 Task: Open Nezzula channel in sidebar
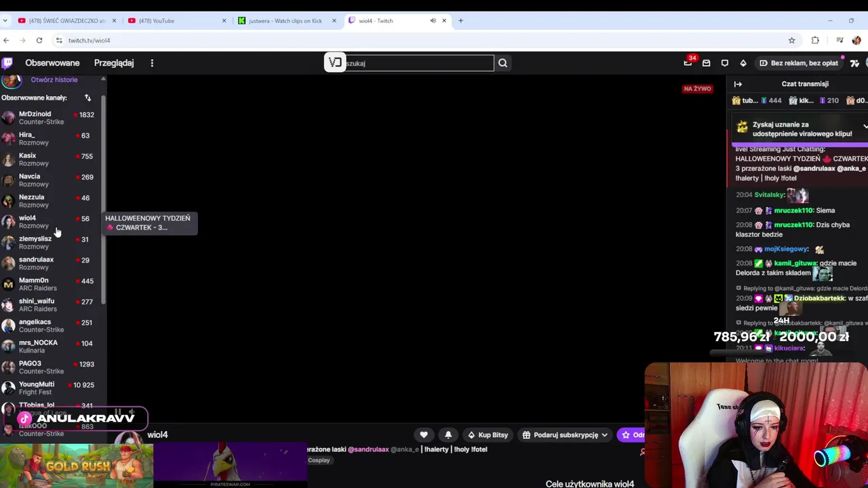[x=51, y=201]
